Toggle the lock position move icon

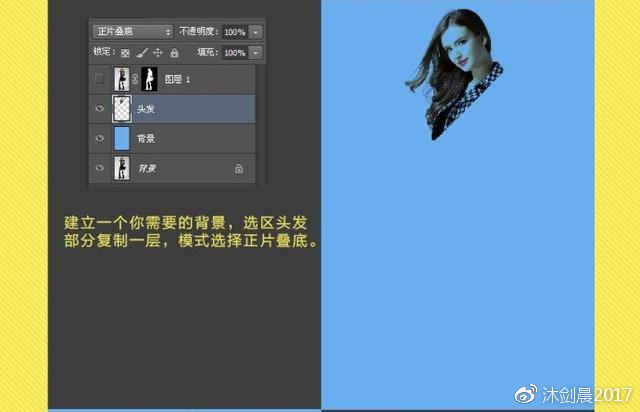(x=158, y=53)
